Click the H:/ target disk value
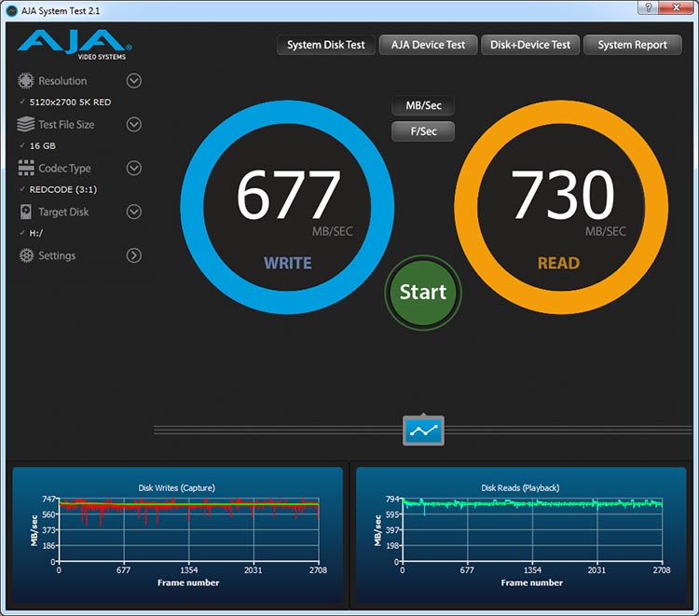The image size is (699, 616). click(36, 233)
